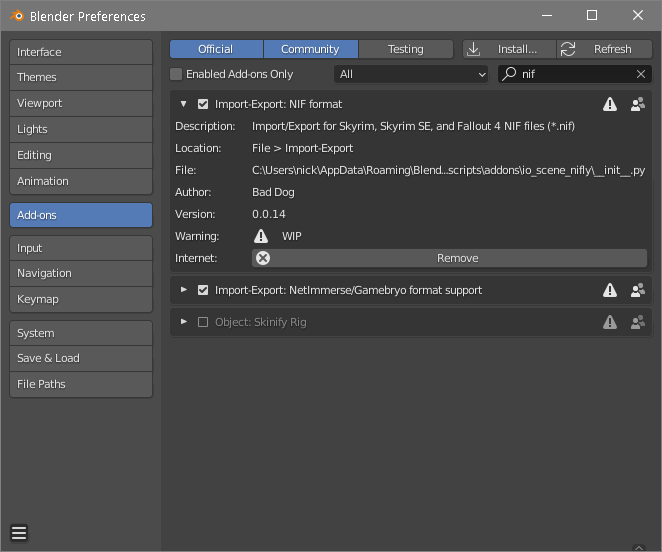Open the 'All' category dropdown
The height and width of the screenshot is (552, 662).
click(411, 74)
